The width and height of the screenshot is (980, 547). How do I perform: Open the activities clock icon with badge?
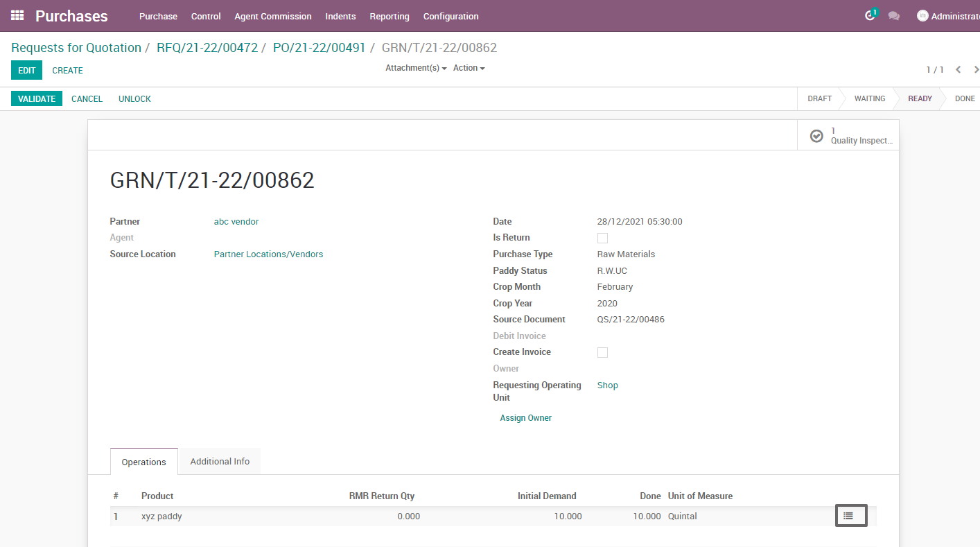pyautogui.click(x=870, y=15)
